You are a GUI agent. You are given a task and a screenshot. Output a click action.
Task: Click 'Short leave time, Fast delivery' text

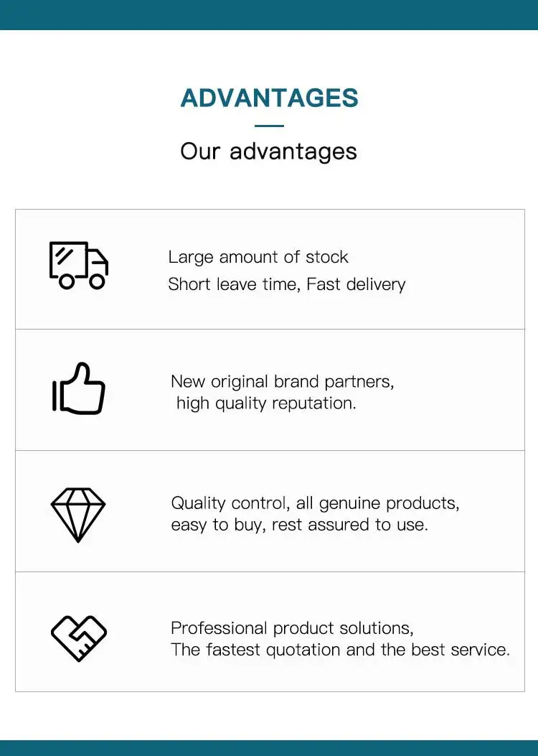point(287,284)
